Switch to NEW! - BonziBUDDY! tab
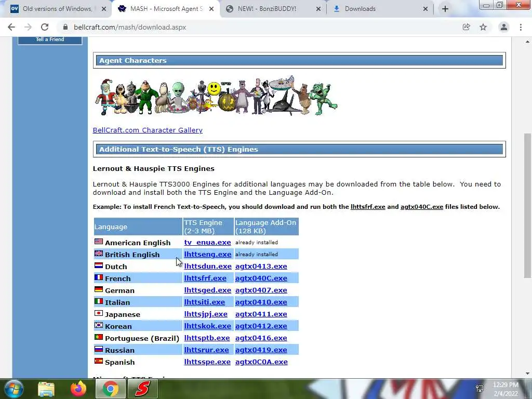532x399 pixels. pos(273,9)
